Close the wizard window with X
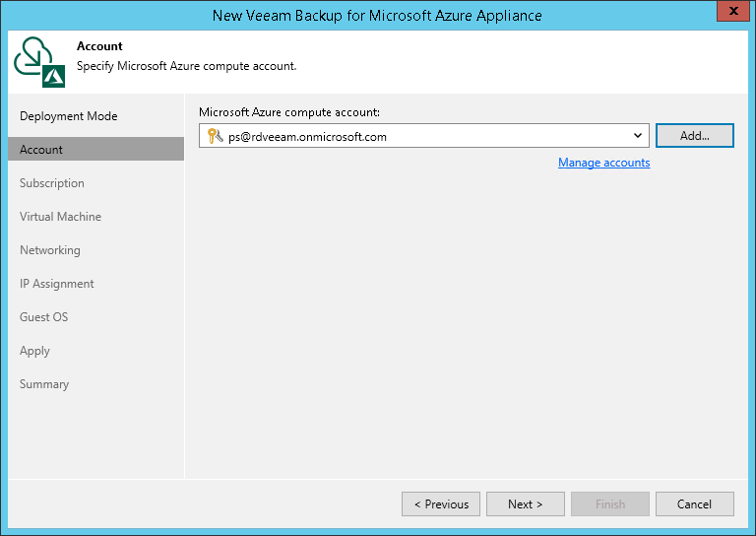 (x=733, y=11)
